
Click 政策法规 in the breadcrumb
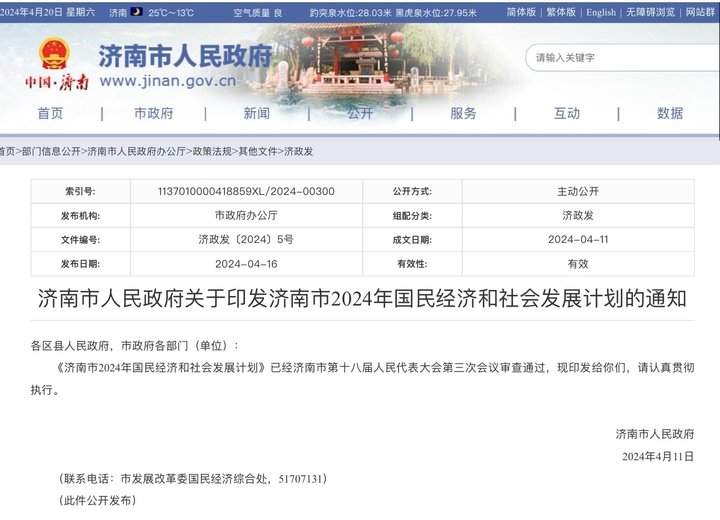[212, 152]
